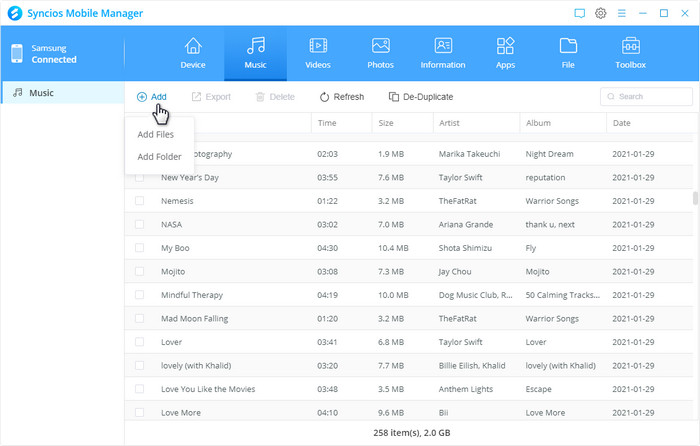Open the Videos tab
Screen dimensions: 700x446
tap(318, 54)
